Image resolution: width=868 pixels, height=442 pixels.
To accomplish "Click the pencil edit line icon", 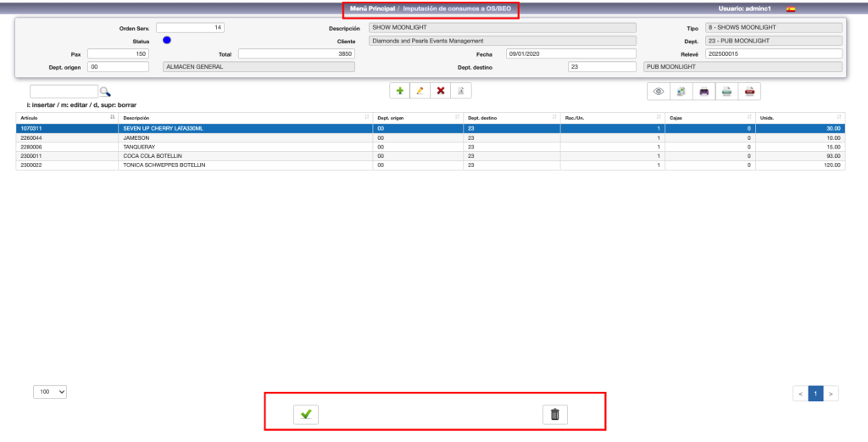I will click(x=420, y=91).
